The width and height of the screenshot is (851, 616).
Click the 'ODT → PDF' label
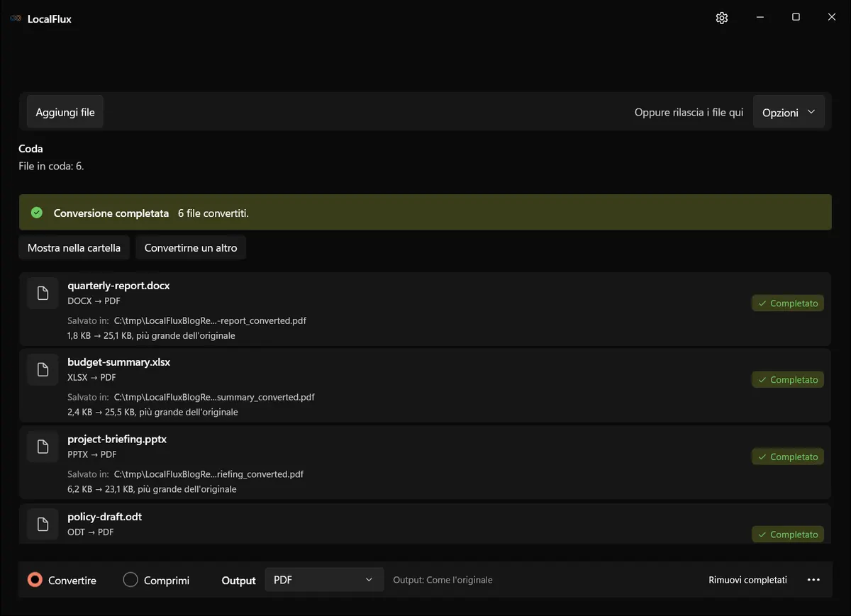tap(90, 532)
